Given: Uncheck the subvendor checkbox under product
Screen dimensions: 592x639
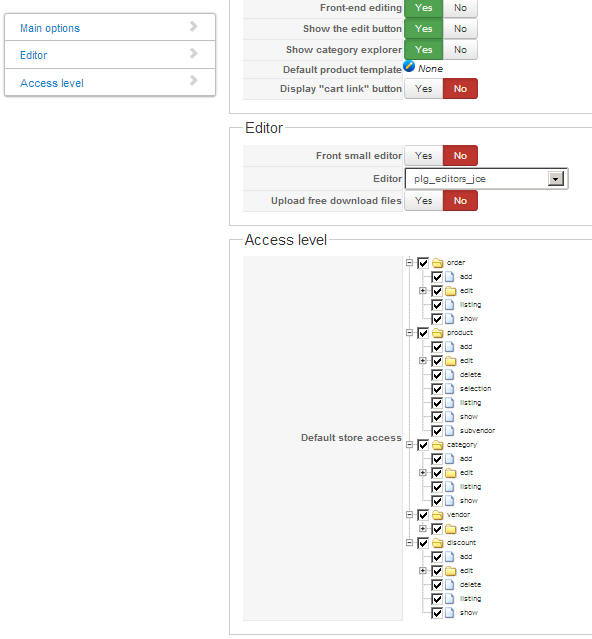Looking at the screenshot, I should (437, 431).
